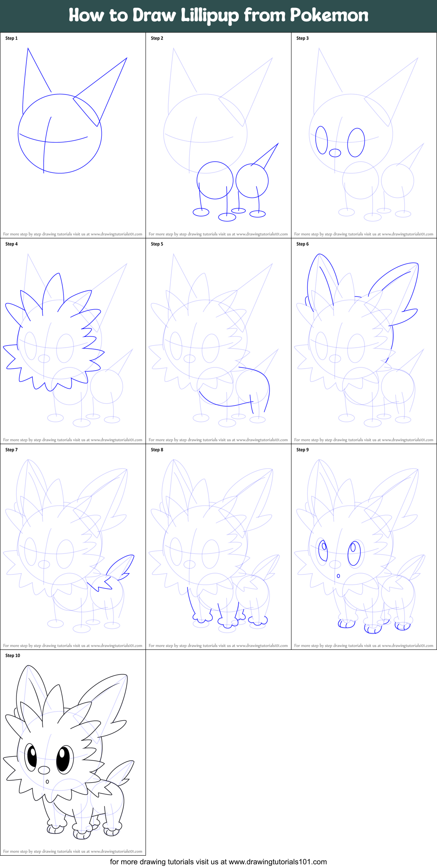Click the 'How to Draw Lillipup from Pokemon' title
437x868 pixels.
218,15
